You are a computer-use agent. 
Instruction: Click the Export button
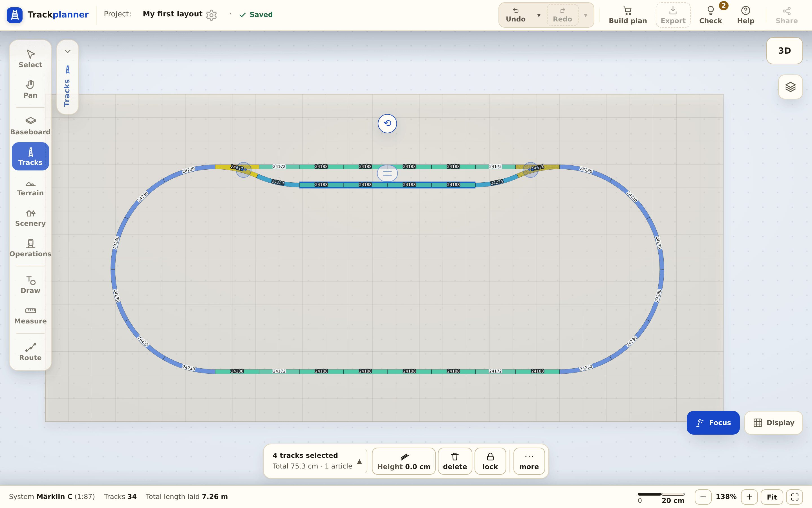click(x=673, y=15)
